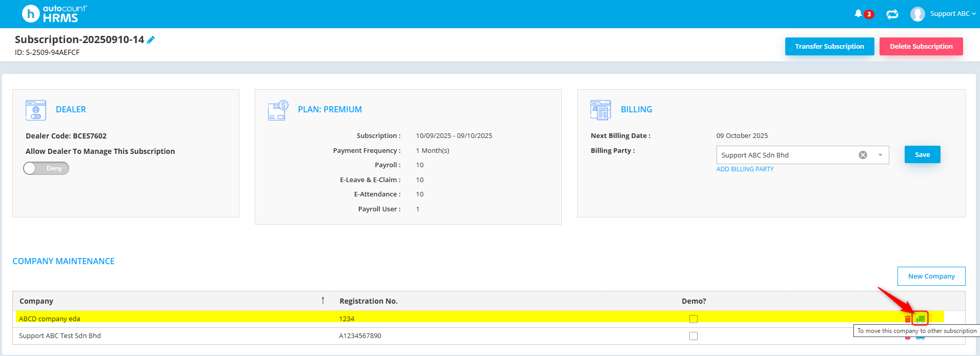Click the subscription ID S-2509-94AEFCF
Screen dimensions: 980x356
pyautogui.click(x=47, y=52)
